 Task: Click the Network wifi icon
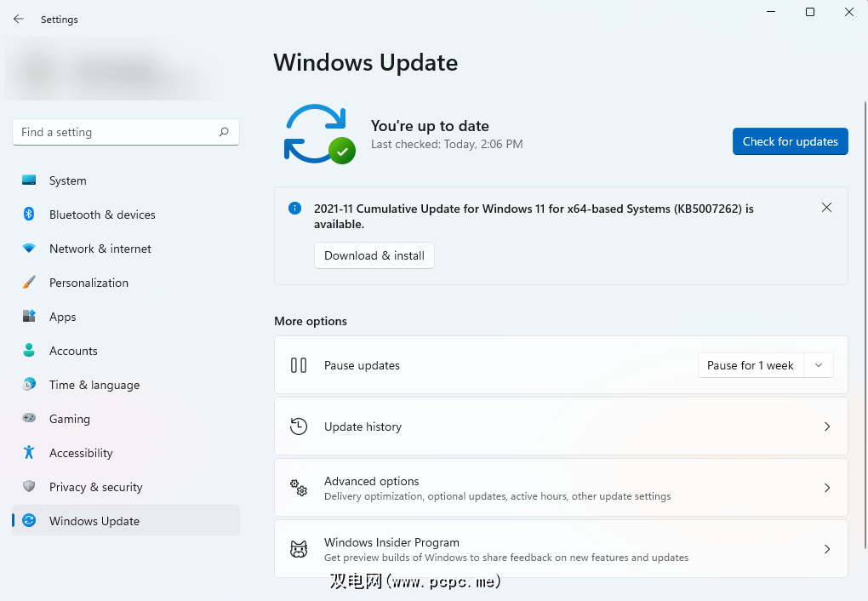coord(29,249)
